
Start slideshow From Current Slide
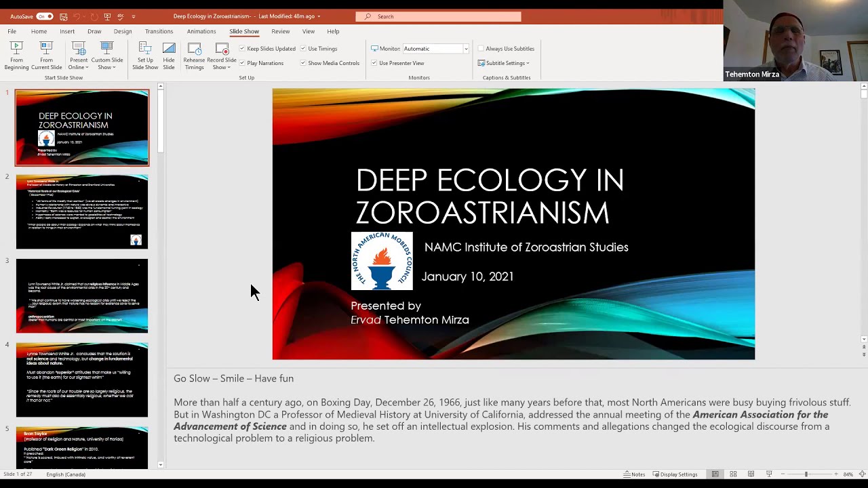[46, 55]
